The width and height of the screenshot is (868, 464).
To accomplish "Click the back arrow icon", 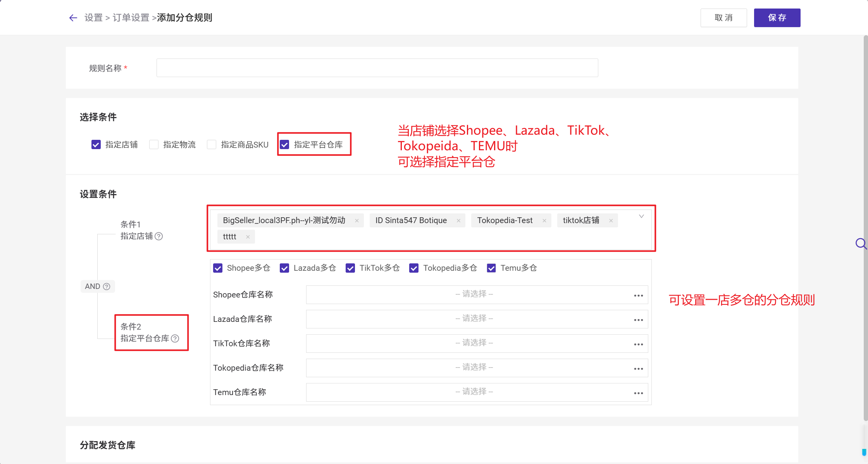I will (x=73, y=18).
